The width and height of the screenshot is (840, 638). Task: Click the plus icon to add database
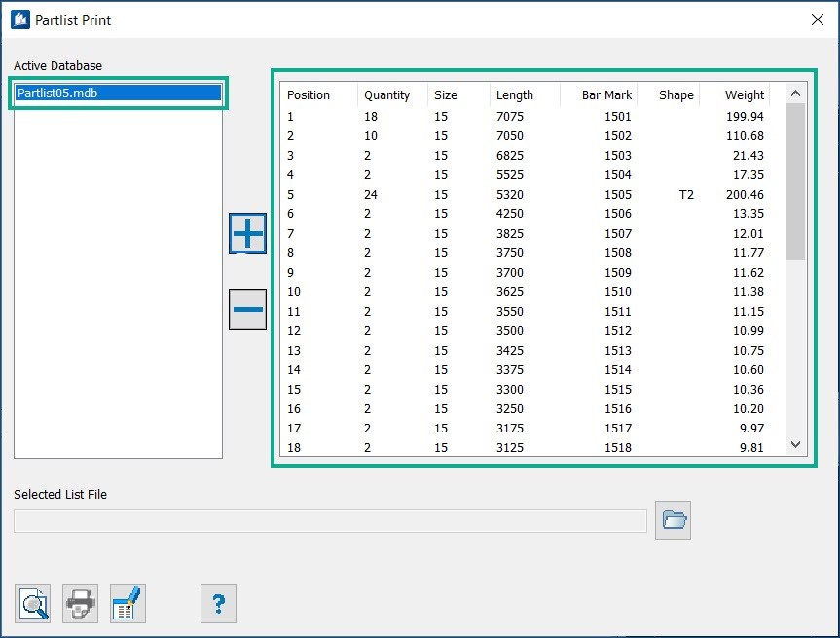pos(247,235)
